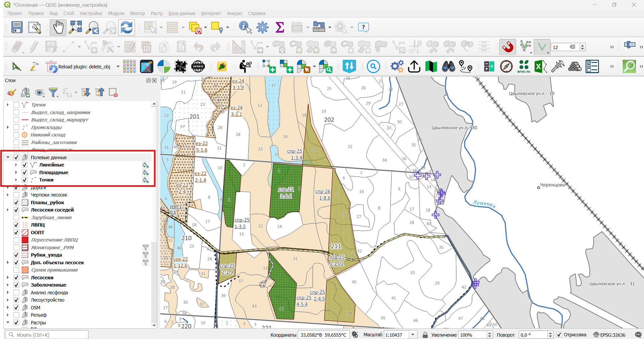Toggle the snapping magnet icon

pyautogui.click(x=507, y=47)
